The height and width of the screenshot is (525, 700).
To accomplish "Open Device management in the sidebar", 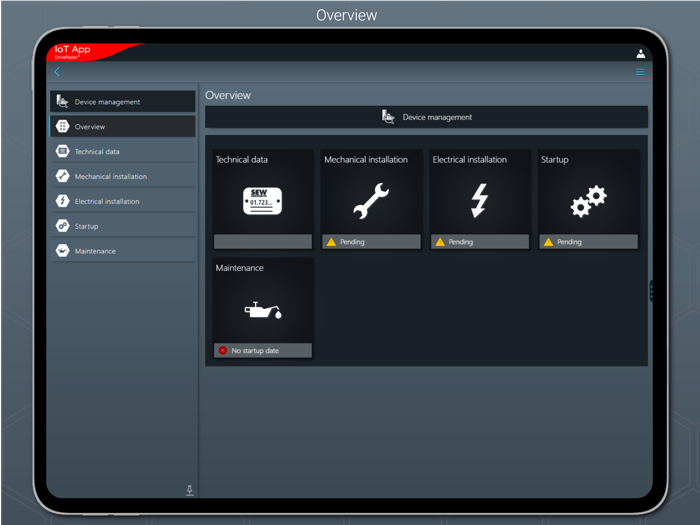I will pyautogui.click(x=123, y=102).
